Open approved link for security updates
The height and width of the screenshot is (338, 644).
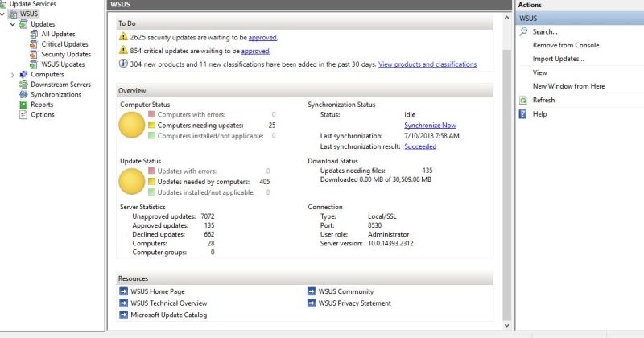[262, 37]
